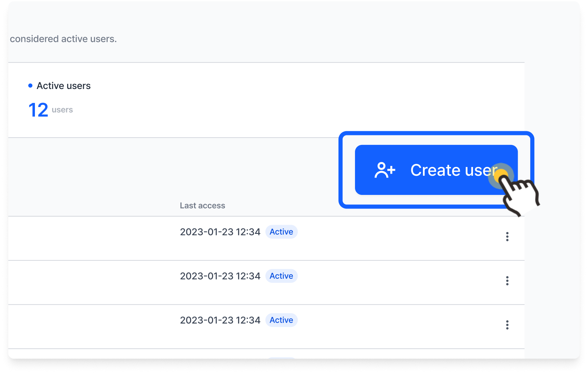Open the kebab menu in the second user row
This screenshot has height=374, width=588.
point(507,281)
